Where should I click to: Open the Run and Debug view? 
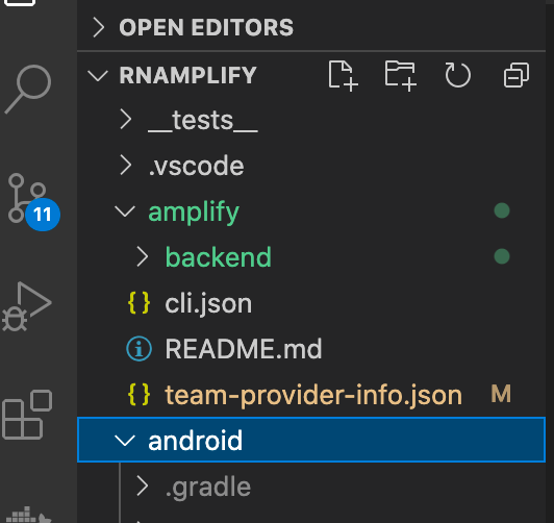(x=27, y=306)
